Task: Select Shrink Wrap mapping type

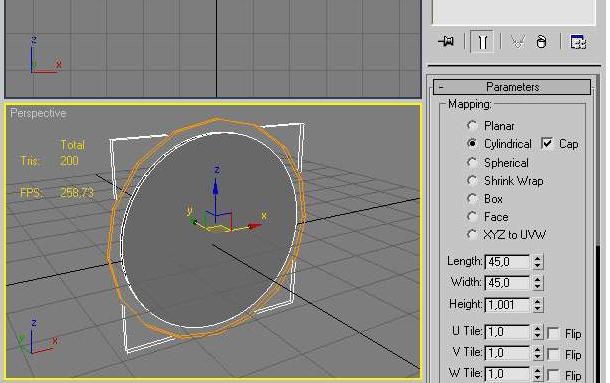Action: coord(472,180)
